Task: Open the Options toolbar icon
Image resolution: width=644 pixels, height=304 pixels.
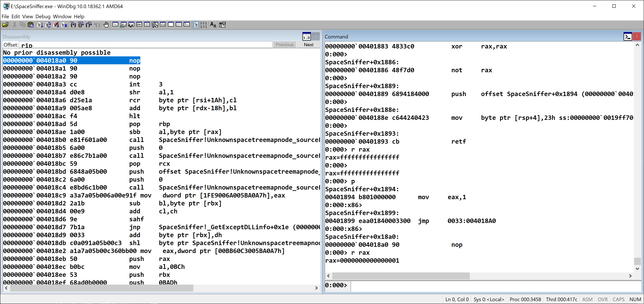Action: (222, 24)
